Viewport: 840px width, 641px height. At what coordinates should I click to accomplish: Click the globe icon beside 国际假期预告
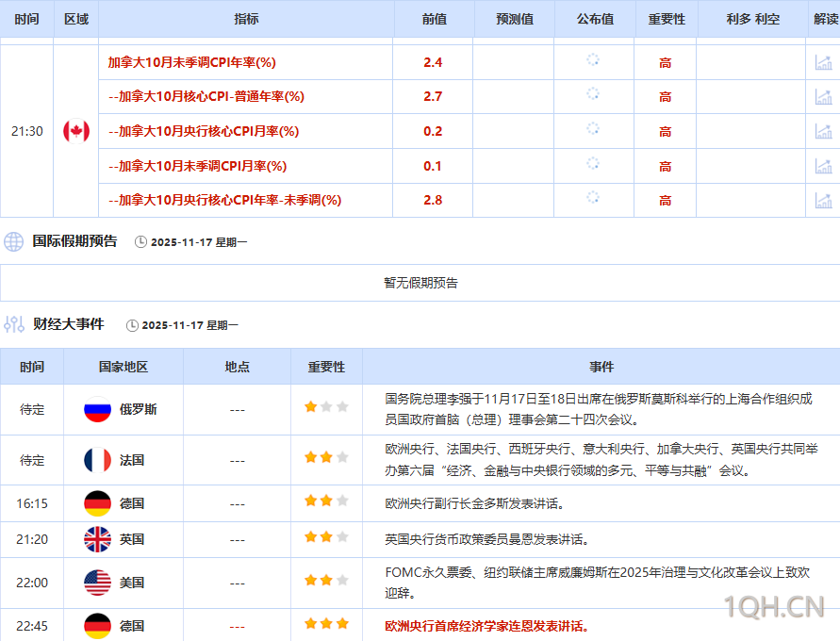13,240
